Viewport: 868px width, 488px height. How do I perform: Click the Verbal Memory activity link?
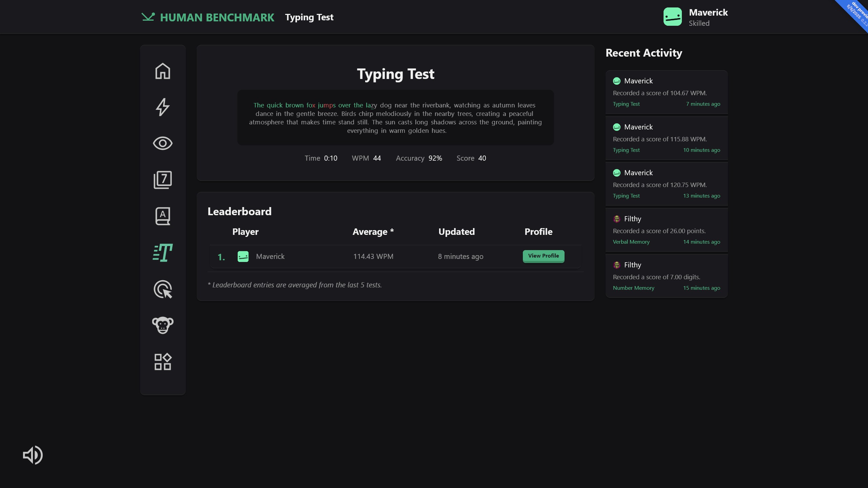(x=631, y=242)
